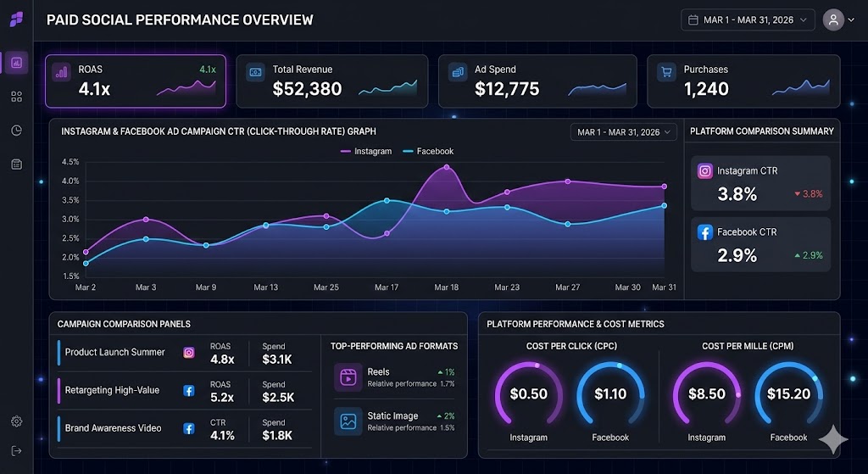This screenshot has width=868, height=474.
Task: Expand the CTR graph date range dropdown
Action: click(624, 132)
